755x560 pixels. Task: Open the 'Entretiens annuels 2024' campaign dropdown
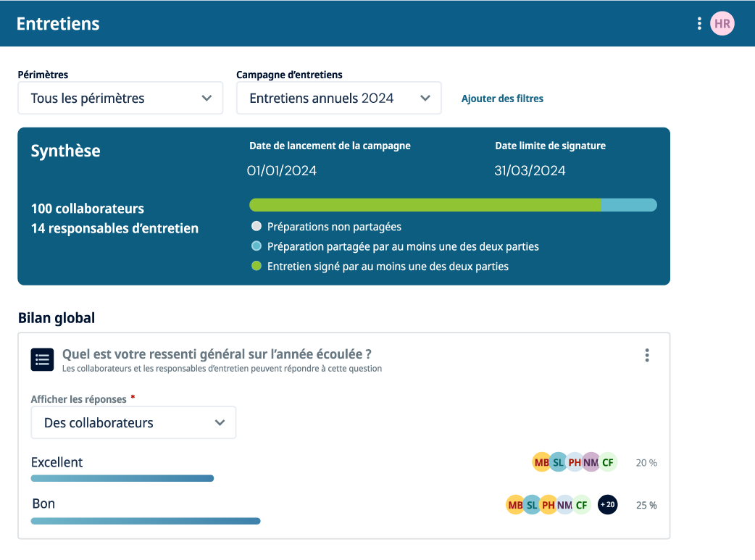338,98
